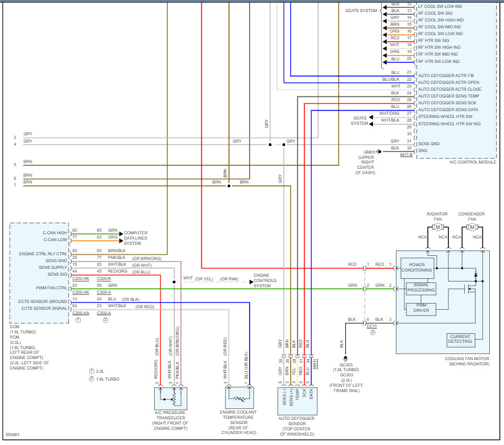
Task: Click SENS SUPPLY label on ECM
Action: pos(53,267)
